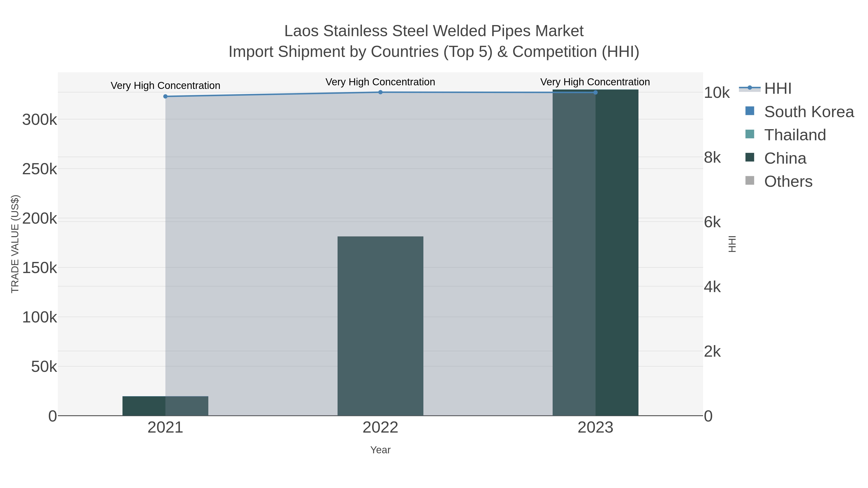Click the lighter right-hand 2021 bar

point(187,406)
